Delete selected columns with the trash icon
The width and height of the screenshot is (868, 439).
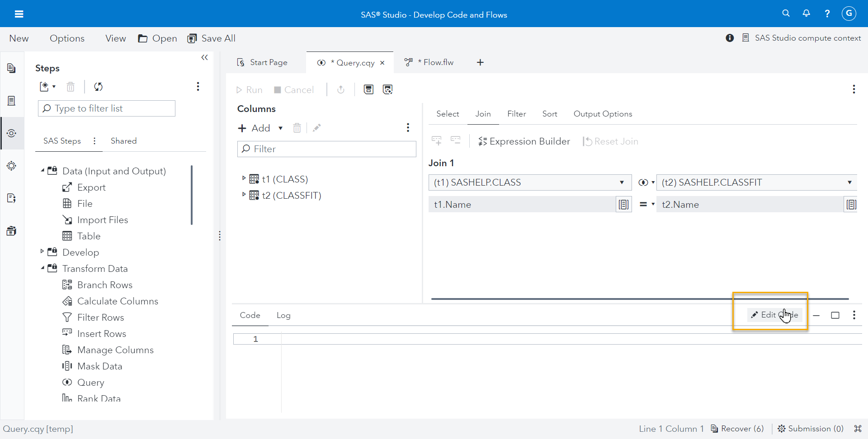297,128
